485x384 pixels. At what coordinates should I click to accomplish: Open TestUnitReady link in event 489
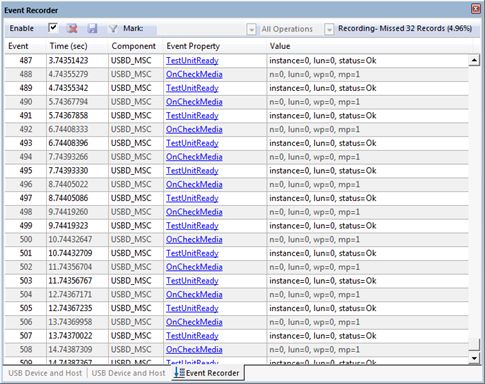point(192,88)
